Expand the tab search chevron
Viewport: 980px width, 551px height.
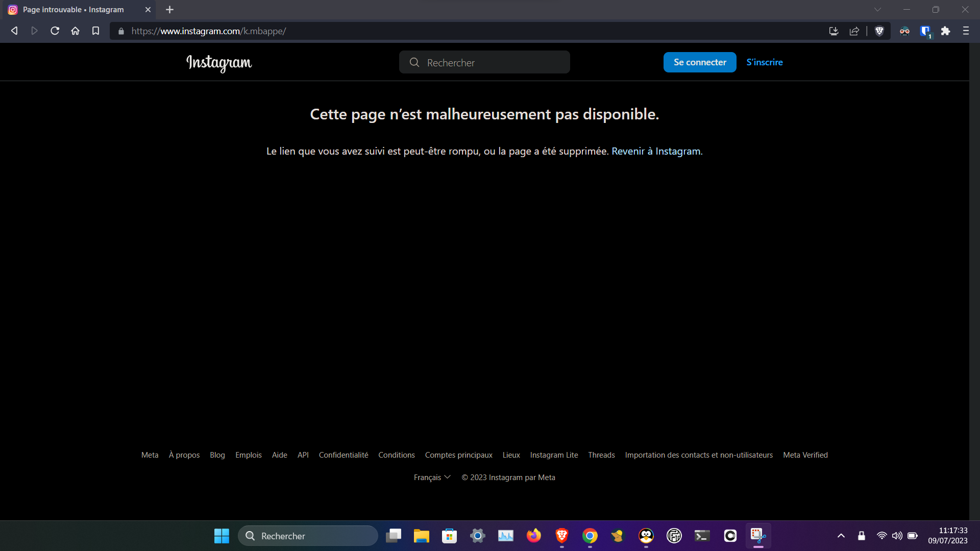click(x=877, y=9)
